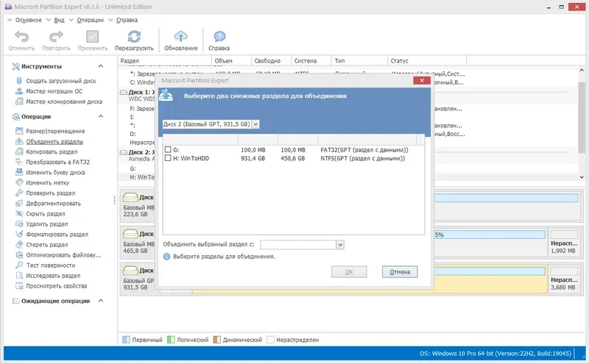Click the Логический legend color swatch
This screenshot has height=364, width=589.
pos(171,340)
